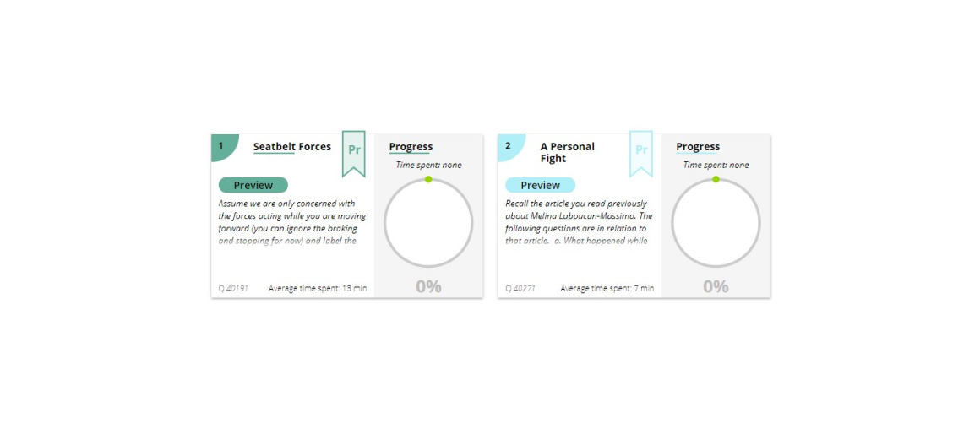Image resolution: width=980 pixels, height=440 pixels.
Task: Click the Seatbelt Forces progress circle
Action: pos(428,223)
